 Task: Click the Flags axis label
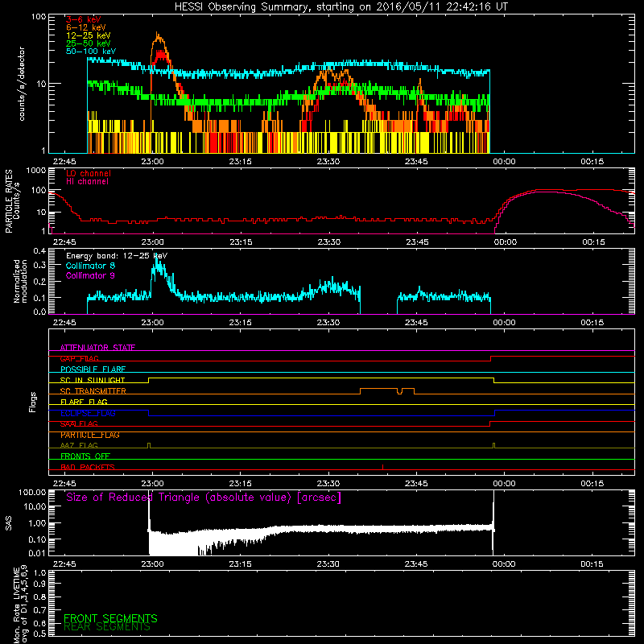click(33, 402)
